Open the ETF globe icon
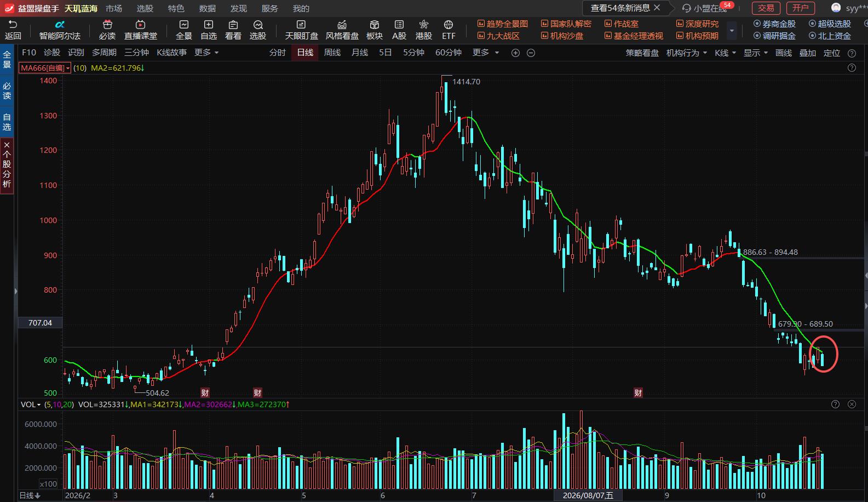 point(449,25)
